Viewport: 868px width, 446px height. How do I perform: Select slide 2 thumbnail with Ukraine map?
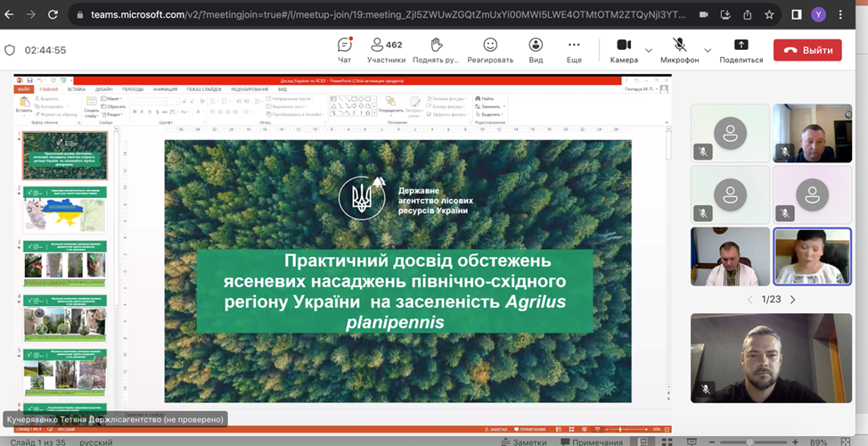[65, 210]
